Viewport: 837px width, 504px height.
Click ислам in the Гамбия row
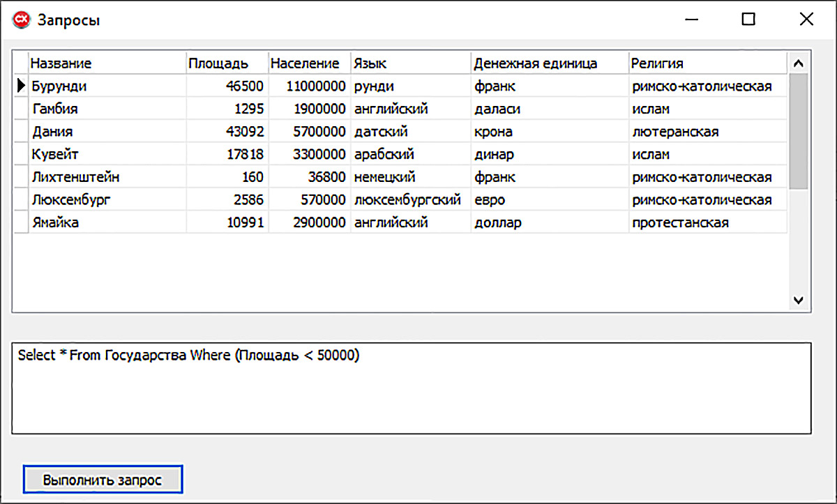tap(708, 109)
